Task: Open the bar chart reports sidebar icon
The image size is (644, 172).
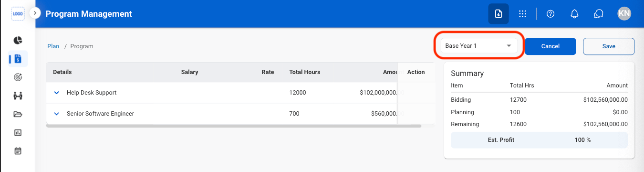Action: (x=18, y=132)
